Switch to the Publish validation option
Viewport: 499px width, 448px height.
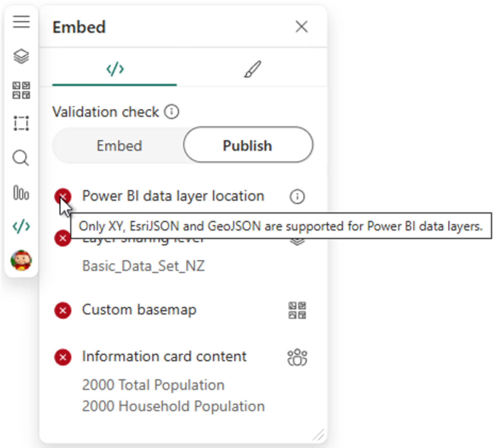[248, 145]
